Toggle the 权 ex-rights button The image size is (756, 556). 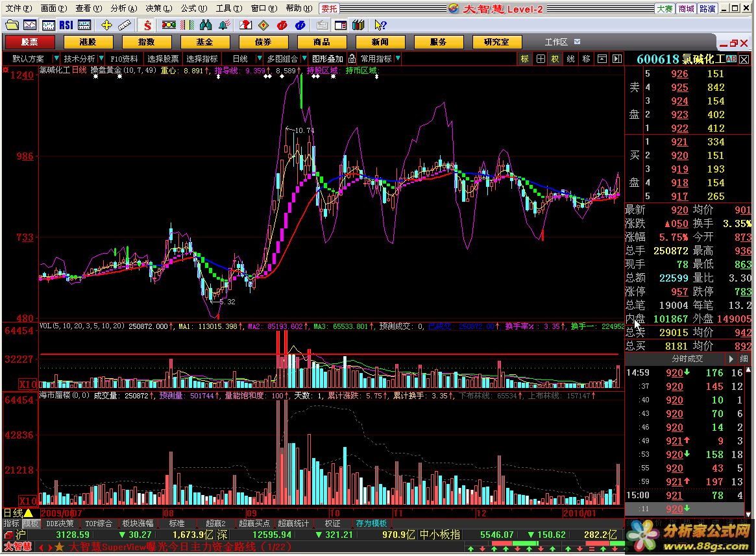pos(555,59)
